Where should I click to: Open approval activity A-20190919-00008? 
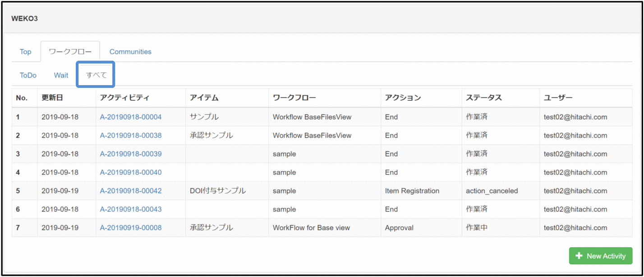pyautogui.click(x=130, y=228)
